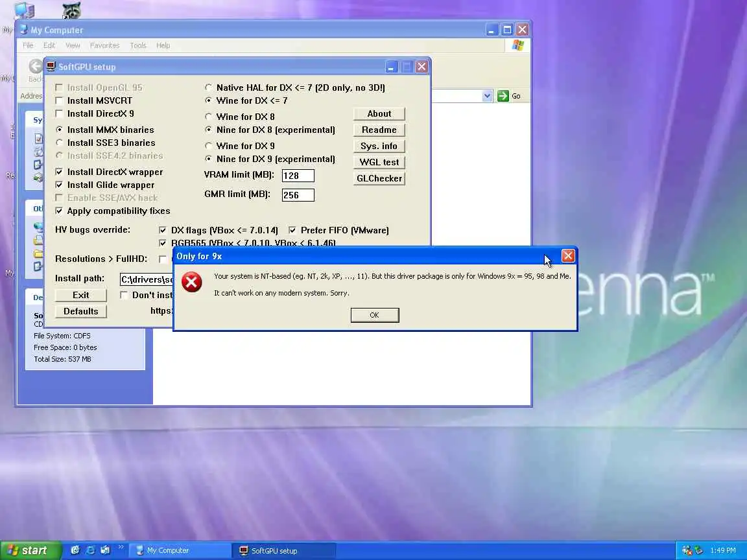Screen dimensions: 747x560
Task: Launch Internet Explorer from the quick launch
Action: [x=90, y=550]
